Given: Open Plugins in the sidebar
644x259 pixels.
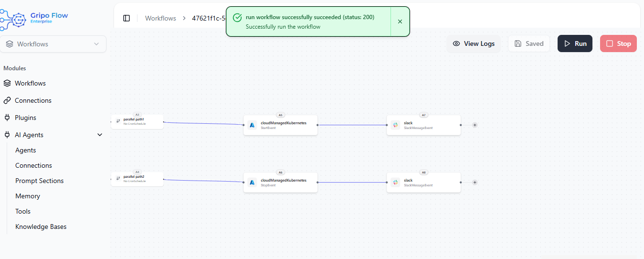Looking at the screenshot, I should click(25, 118).
